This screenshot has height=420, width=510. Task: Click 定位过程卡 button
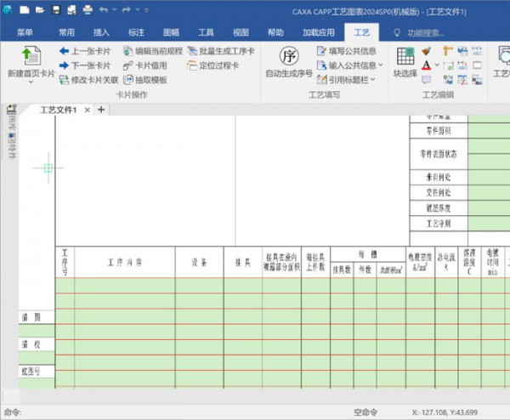tap(213, 65)
